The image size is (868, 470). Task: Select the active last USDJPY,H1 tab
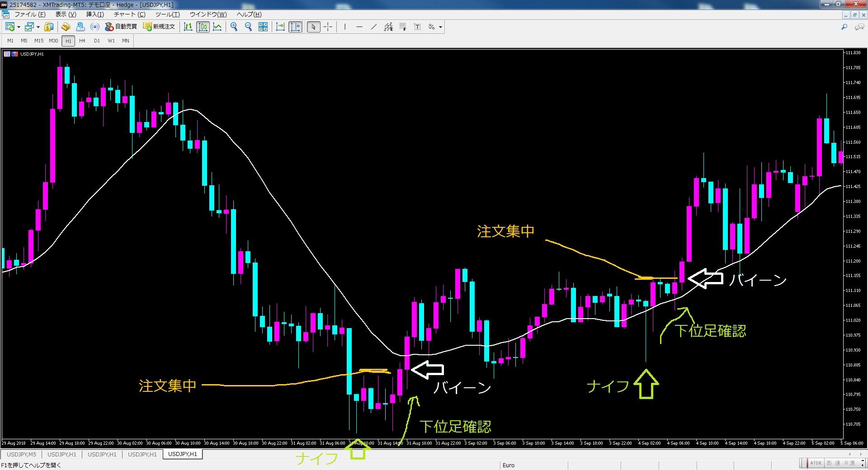click(x=183, y=454)
